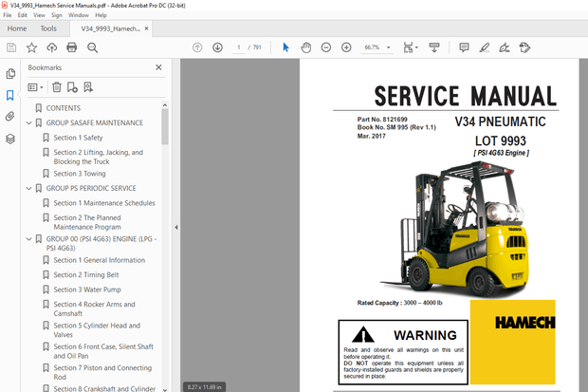This screenshot has width=588, height=392.
Task: Toggle the Bookmarks panel sidebar icon
Action: 10,95
